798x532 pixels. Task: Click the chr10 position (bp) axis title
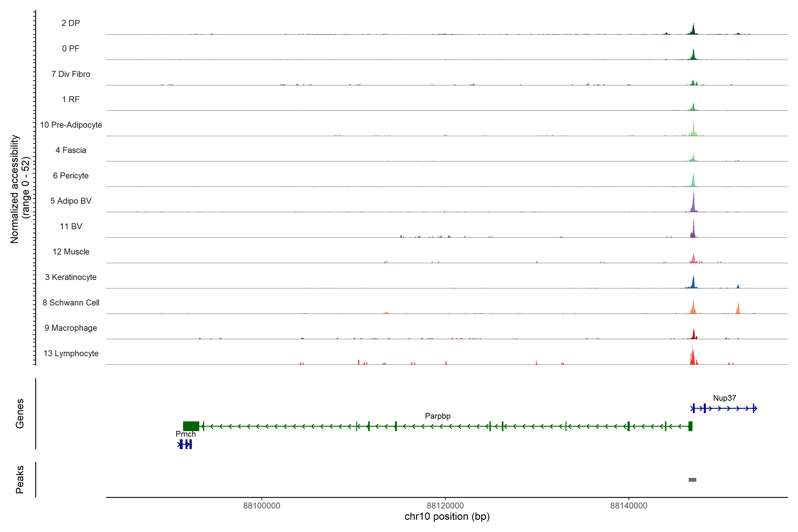pyautogui.click(x=447, y=516)
